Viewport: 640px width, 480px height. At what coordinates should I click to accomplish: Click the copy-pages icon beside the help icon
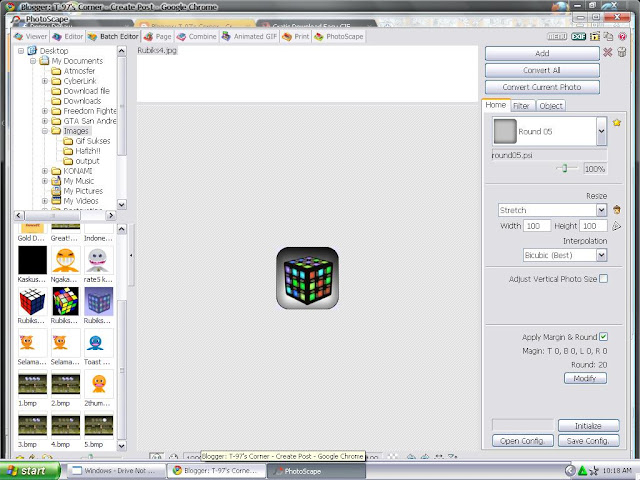608,36
